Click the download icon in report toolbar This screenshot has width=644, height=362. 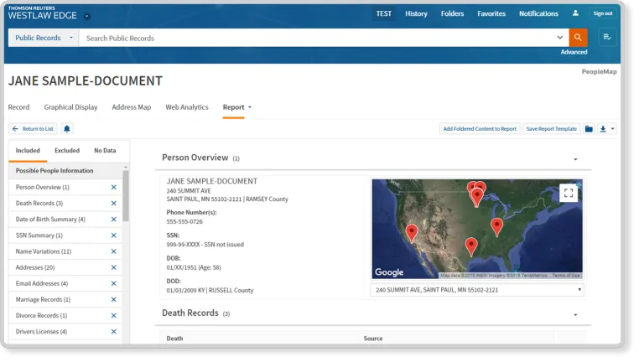[x=604, y=128]
